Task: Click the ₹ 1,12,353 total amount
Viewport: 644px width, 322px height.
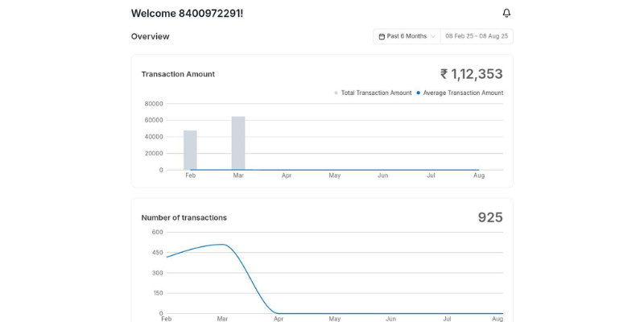Action: (471, 74)
